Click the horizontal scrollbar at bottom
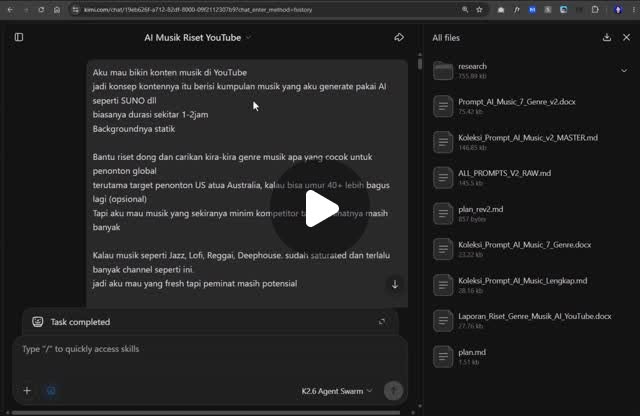Screen dimensions: 640x416 [206, 413]
